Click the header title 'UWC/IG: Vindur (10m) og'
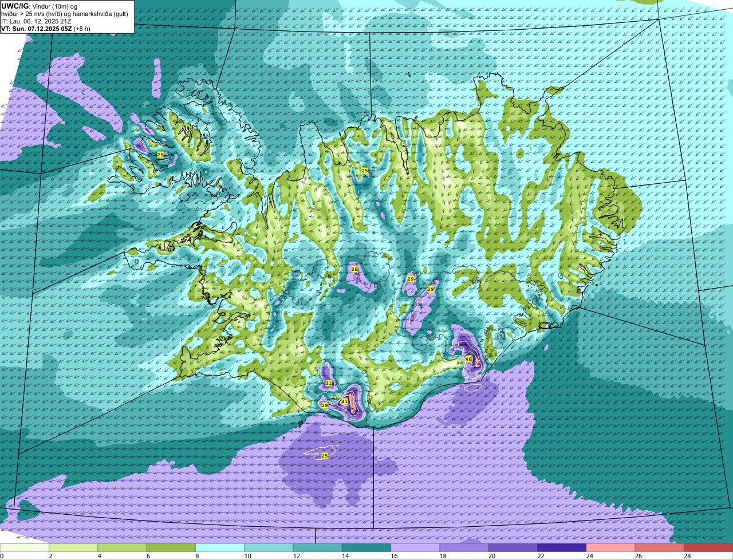733x560 pixels. (39, 5)
